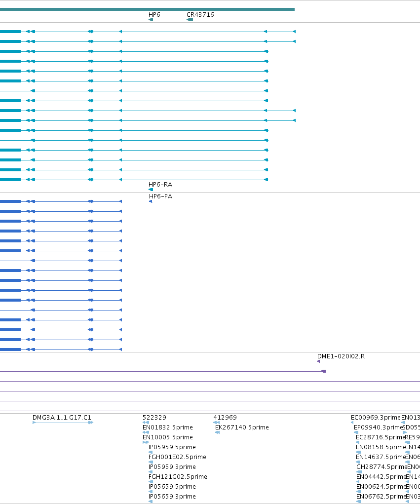Viewport: 420px width, 504px height.
Task: Select the EK267140.5prime label
Action: 242,427
